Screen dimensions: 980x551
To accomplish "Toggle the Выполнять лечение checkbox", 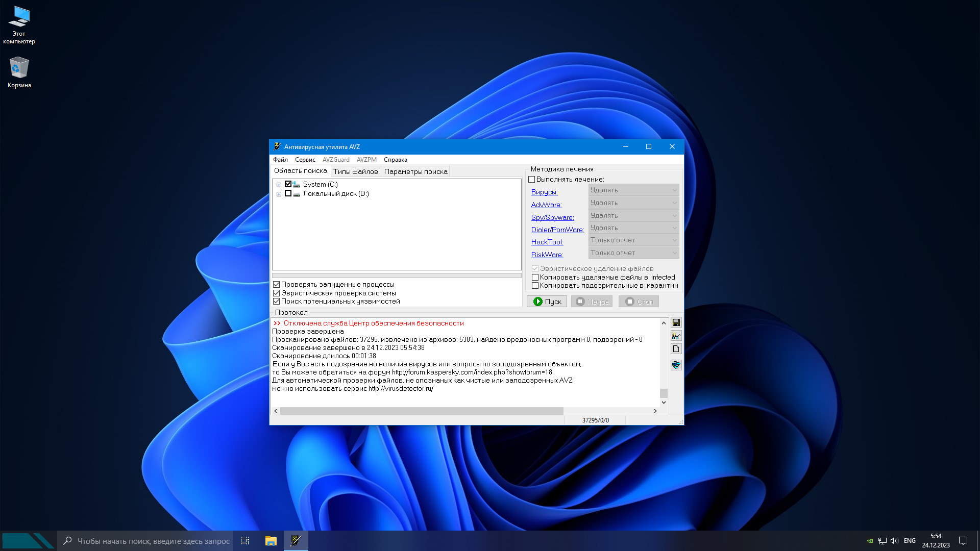I will click(532, 180).
